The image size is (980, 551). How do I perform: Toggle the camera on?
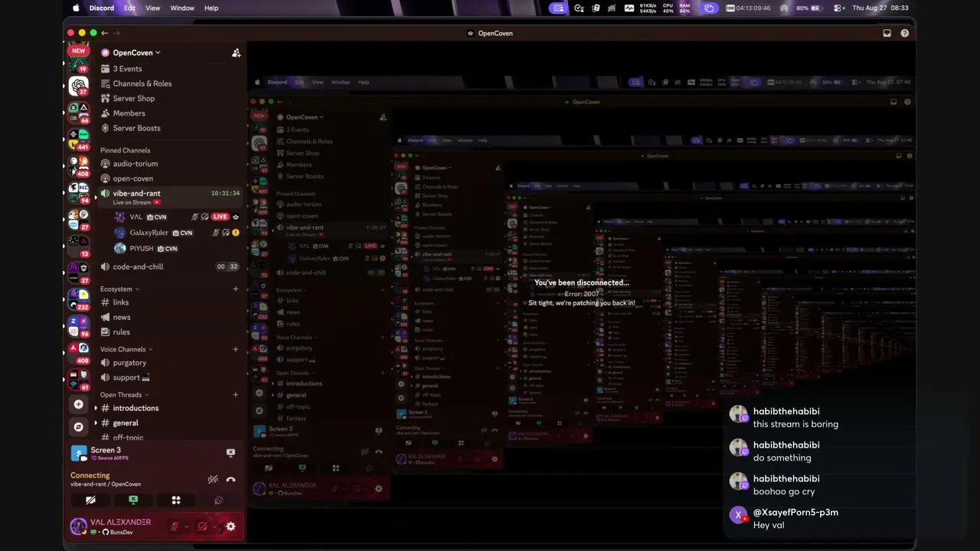click(x=90, y=500)
